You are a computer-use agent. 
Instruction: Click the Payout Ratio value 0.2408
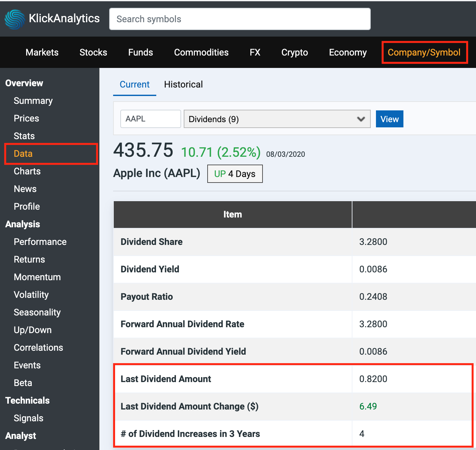tap(373, 297)
